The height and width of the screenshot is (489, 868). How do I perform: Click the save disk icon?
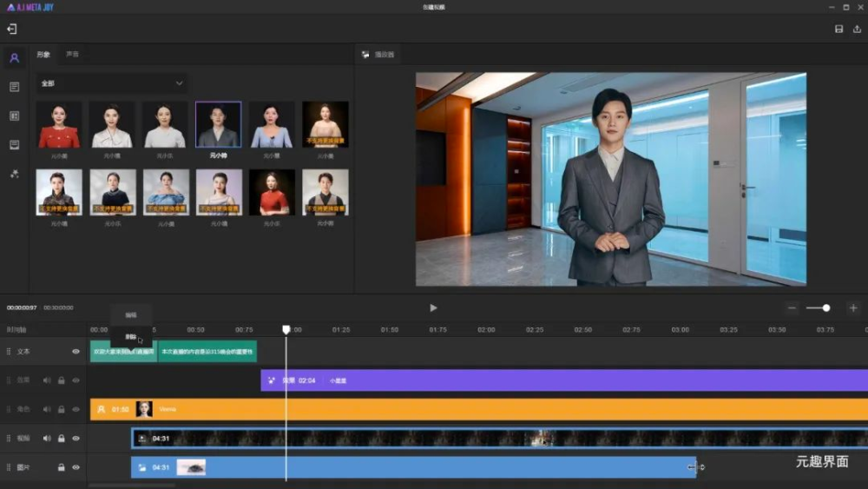pos(838,29)
